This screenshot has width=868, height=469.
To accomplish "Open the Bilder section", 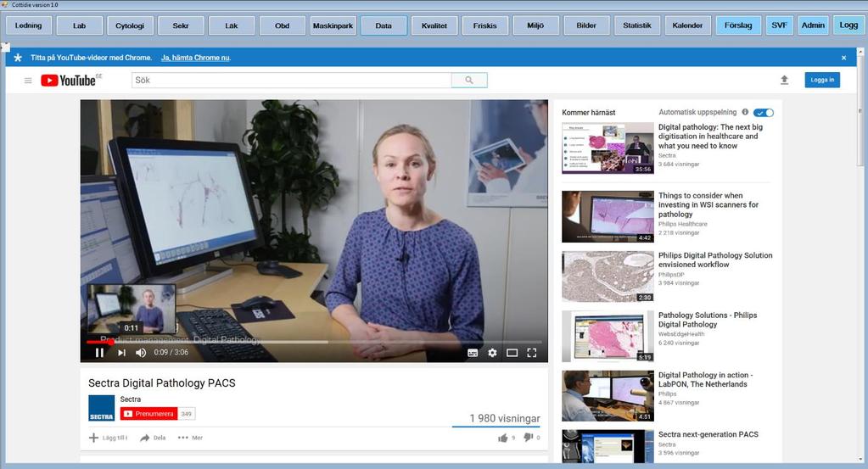I will (586, 25).
